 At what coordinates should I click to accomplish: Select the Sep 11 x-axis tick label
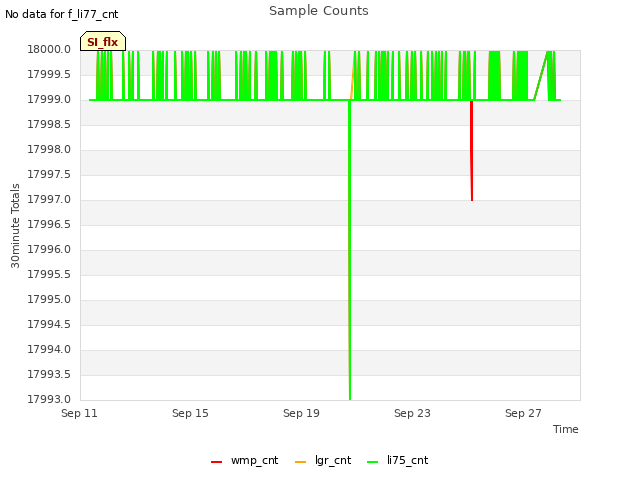(x=79, y=413)
